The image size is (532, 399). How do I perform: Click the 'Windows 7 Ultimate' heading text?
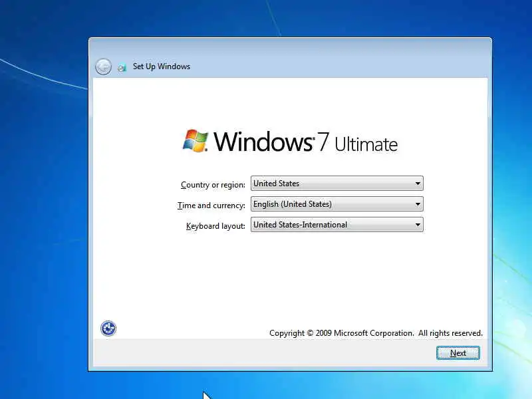(x=306, y=142)
